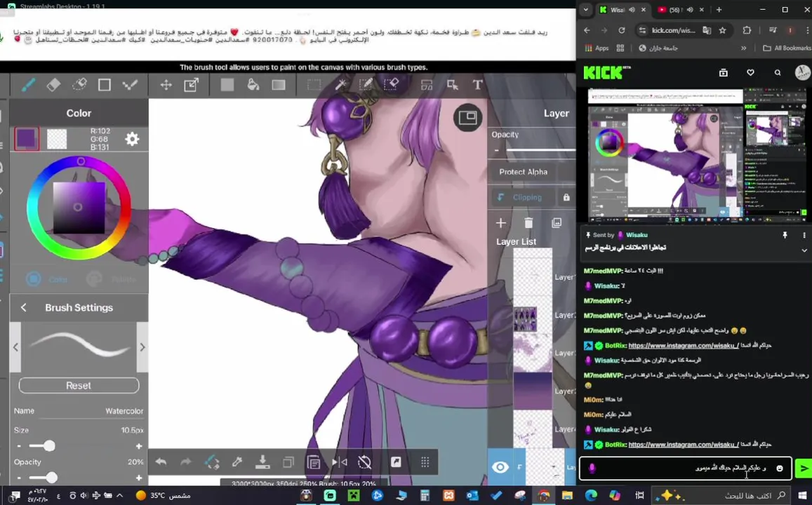Open reference window icon on canvas
The height and width of the screenshot is (505, 812).
(467, 118)
